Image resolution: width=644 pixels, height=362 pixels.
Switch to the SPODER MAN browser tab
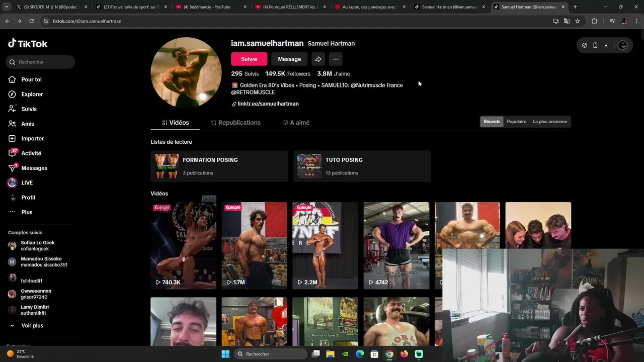(x=52, y=7)
